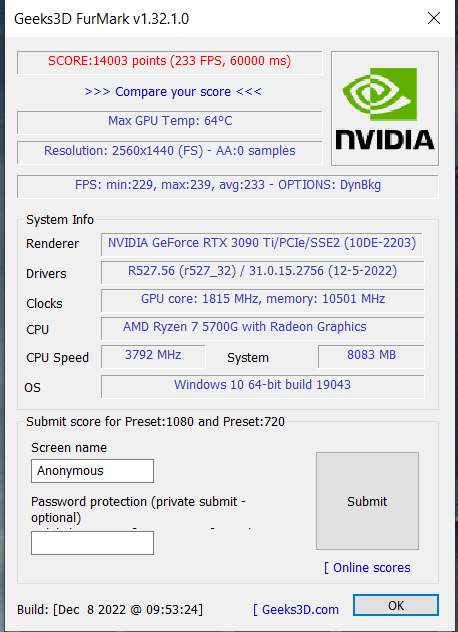Click the Submit button
This screenshot has width=458, height=632.
coord(367,501)
